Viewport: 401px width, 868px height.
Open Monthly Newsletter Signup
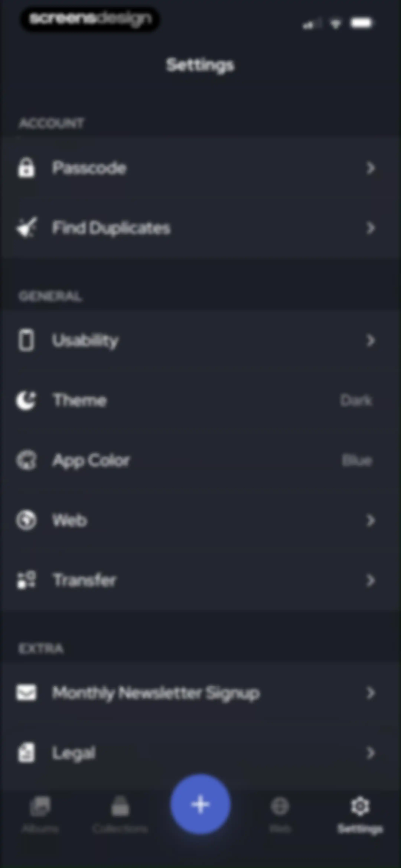click(x=200, y=693)
